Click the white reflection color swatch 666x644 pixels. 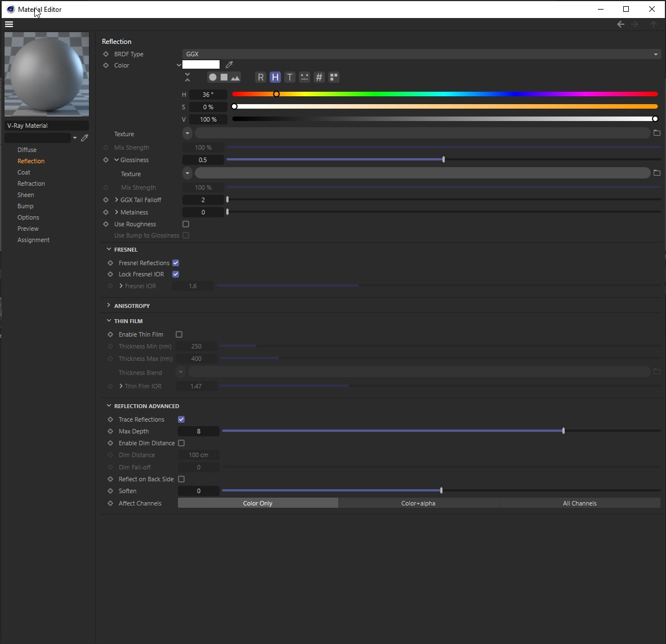pyautogui.click(x=201, y=65)
